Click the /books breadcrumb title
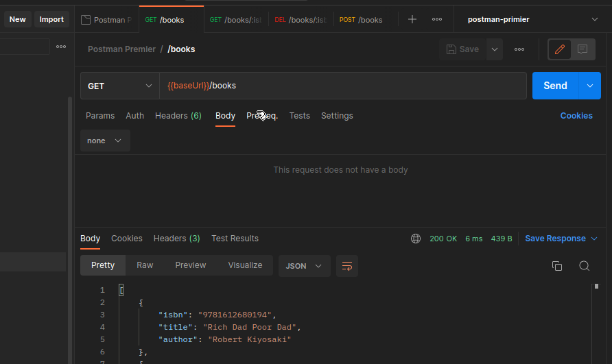This screenshot has width=612, height=364. (x=181, y=49)
